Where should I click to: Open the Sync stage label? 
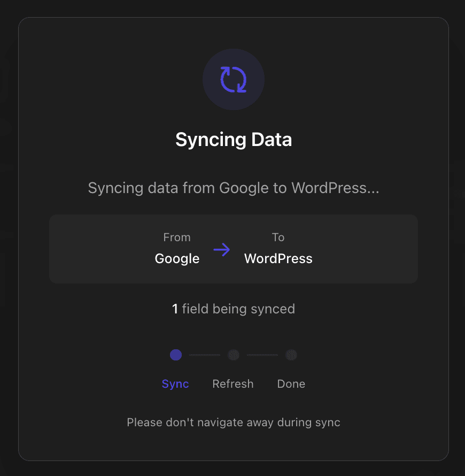(x=175, y=383)
